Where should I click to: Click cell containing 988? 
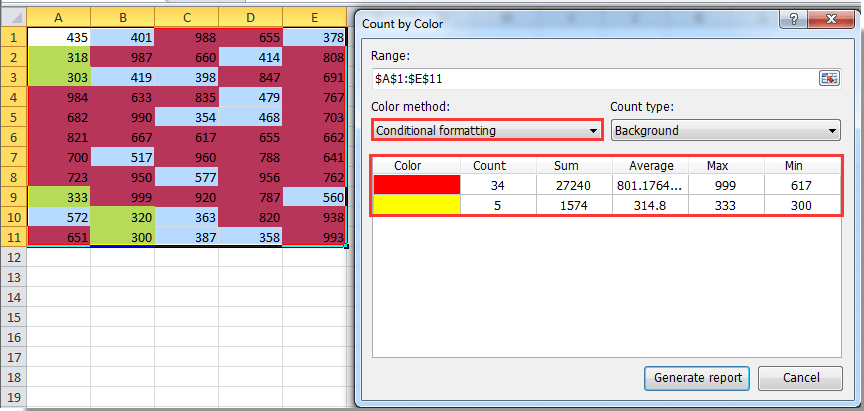(186, 37)
